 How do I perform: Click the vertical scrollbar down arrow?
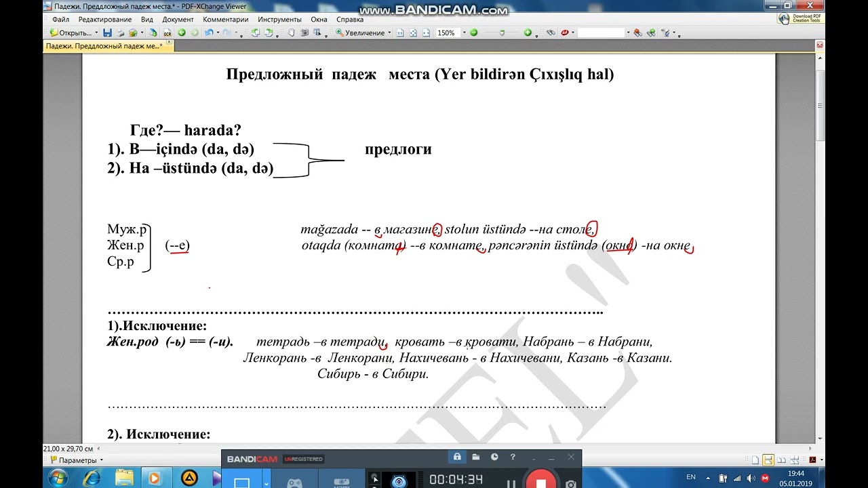click(x=820, y=439)
